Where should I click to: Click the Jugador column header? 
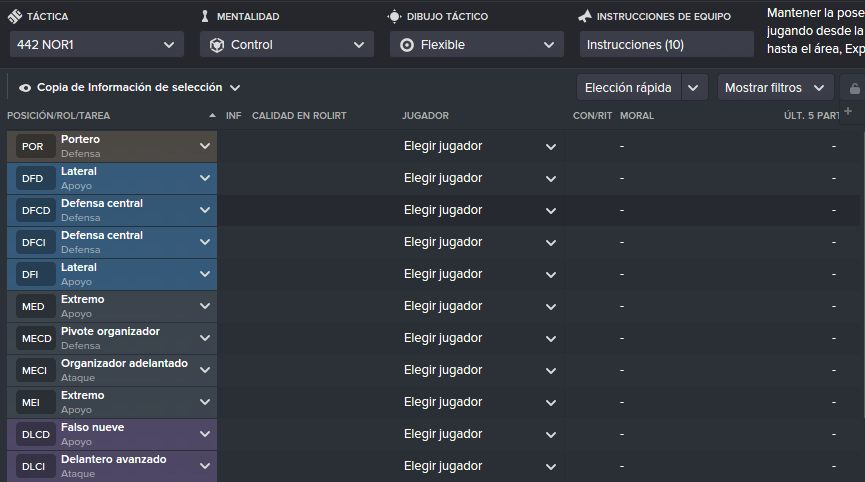click(425, 116)
